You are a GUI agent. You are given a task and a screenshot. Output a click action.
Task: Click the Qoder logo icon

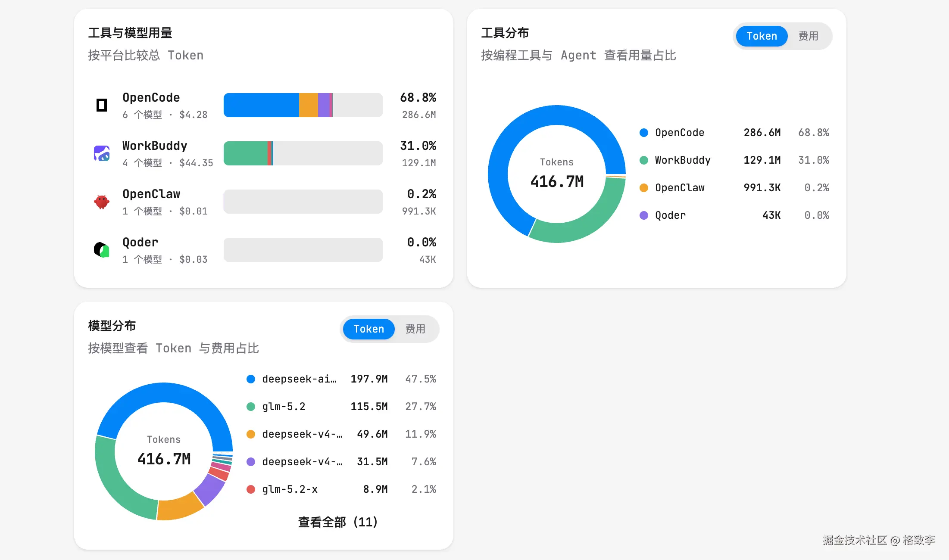(x=102, y=250)
